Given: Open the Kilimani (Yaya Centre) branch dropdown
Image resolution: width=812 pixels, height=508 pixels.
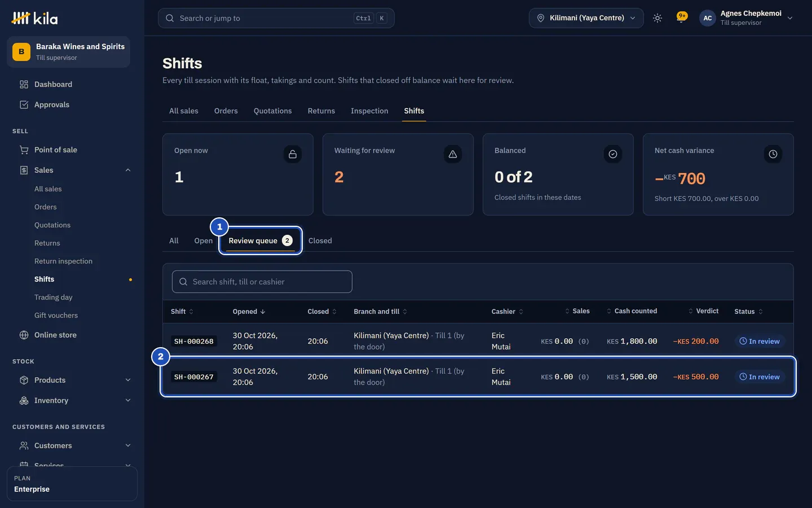Looking at the screenshot, I should pyautogui.click(x=586, y=18).
